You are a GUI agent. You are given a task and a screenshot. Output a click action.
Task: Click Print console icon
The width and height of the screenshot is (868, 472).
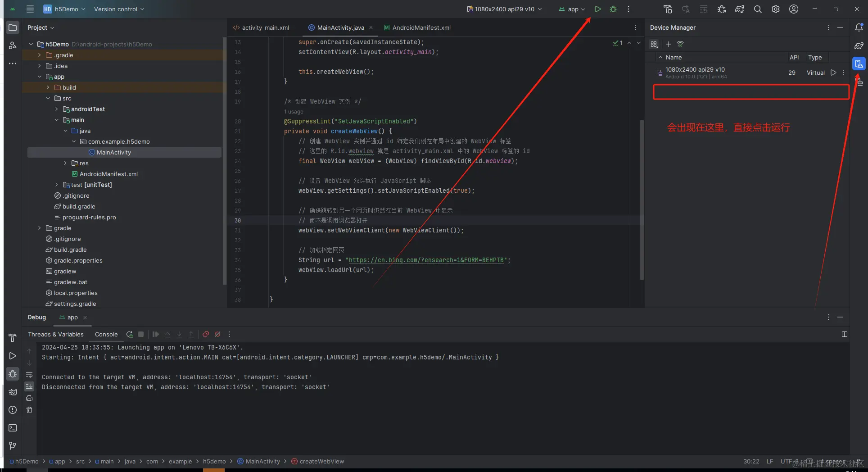click(x=29, y=398)
